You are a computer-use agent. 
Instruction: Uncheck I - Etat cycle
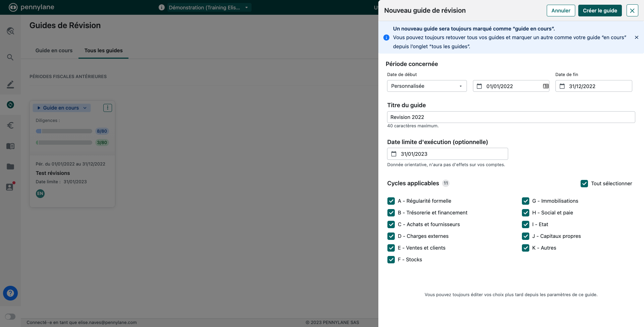pos(526,224)
